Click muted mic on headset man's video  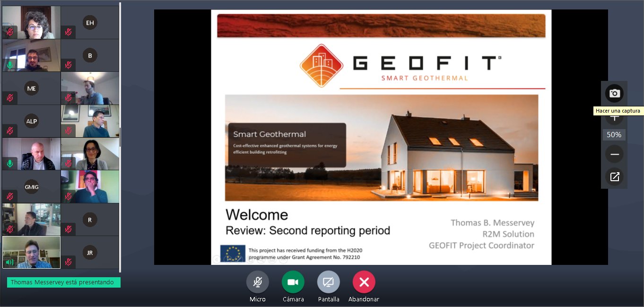[69, 98]
